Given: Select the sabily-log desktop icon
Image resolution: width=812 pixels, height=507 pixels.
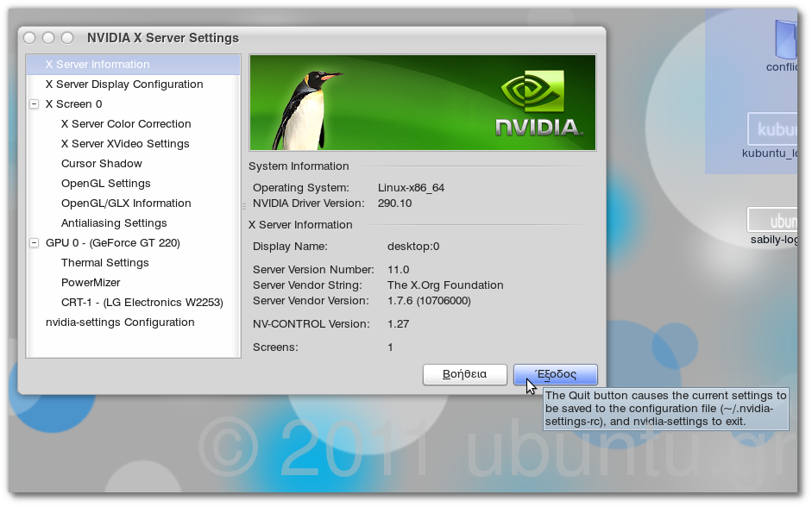Looking at the screenshot, I should click(774, 227).
